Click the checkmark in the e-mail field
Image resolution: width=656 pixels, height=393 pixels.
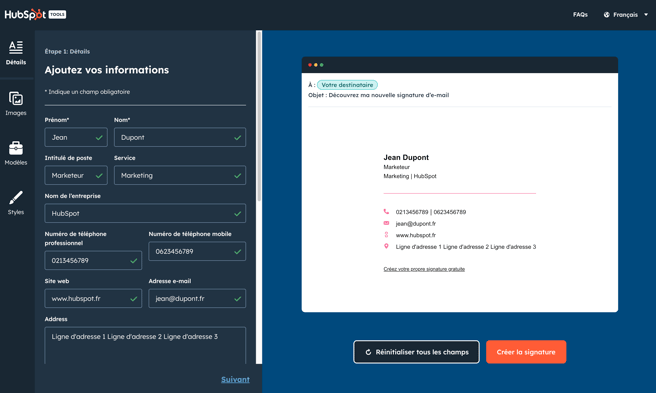[237, 299]
